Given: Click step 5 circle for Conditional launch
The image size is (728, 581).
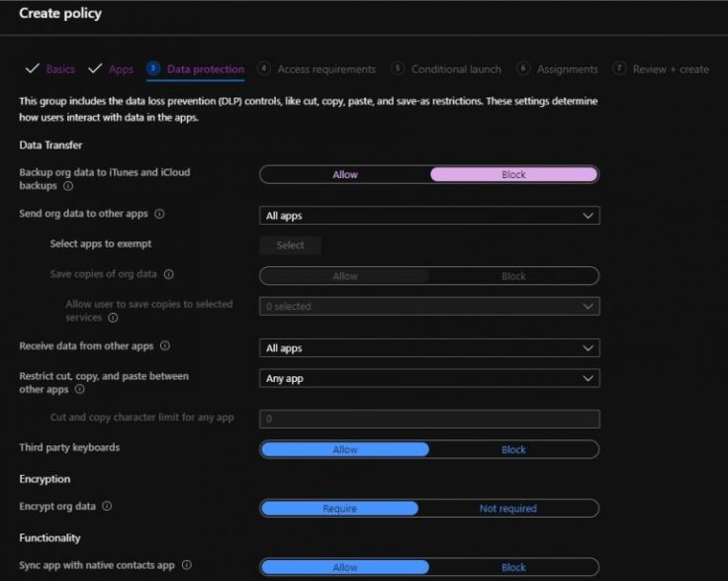Looking at the screenshot, I should point(398,68).
